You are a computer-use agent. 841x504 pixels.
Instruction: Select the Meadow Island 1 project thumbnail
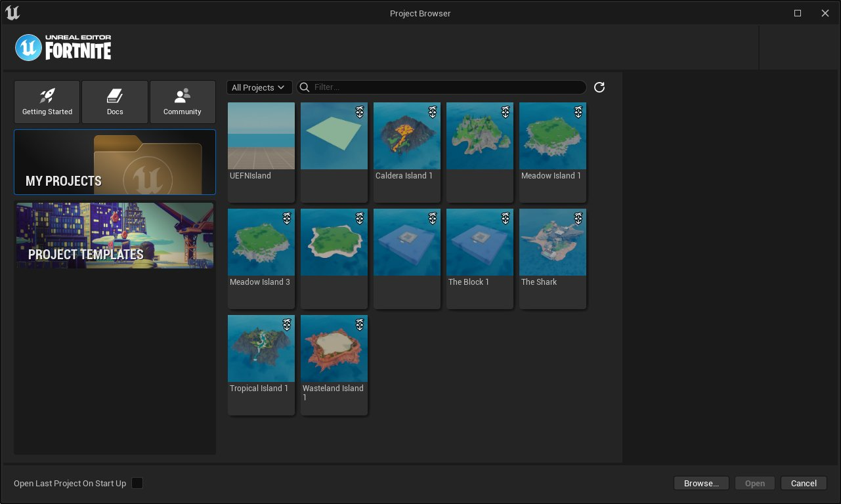pos(553,136)
